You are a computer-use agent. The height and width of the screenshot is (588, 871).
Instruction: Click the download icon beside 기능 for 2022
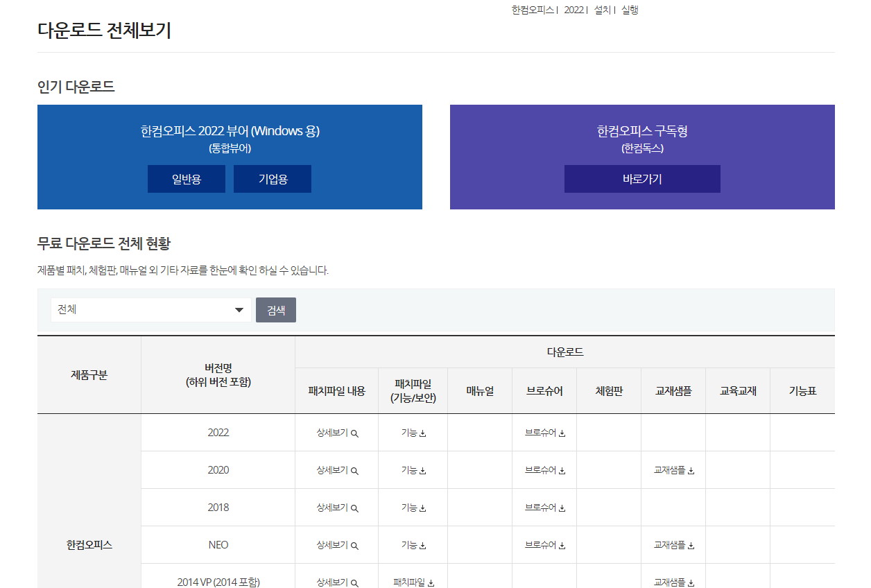(423, 433)
